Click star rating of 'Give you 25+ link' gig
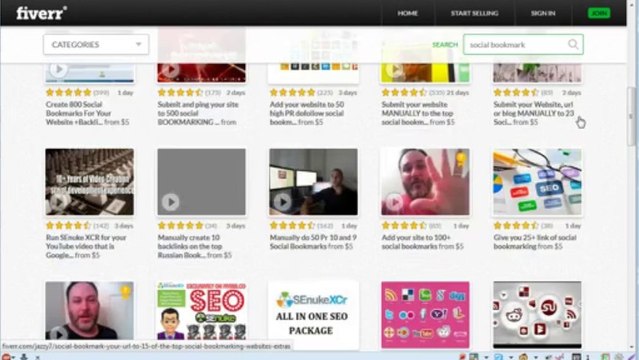This screenshot has height=360, width=639. tap(516, 225)
